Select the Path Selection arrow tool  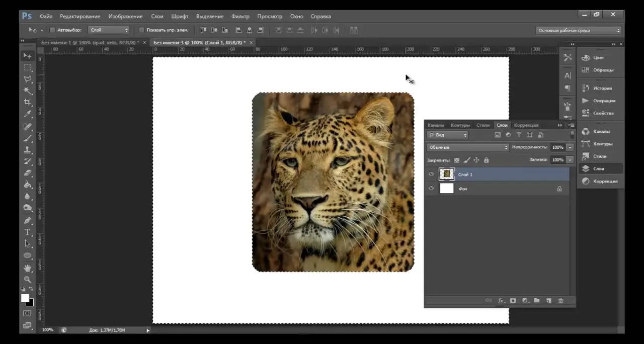coord(28,243)
